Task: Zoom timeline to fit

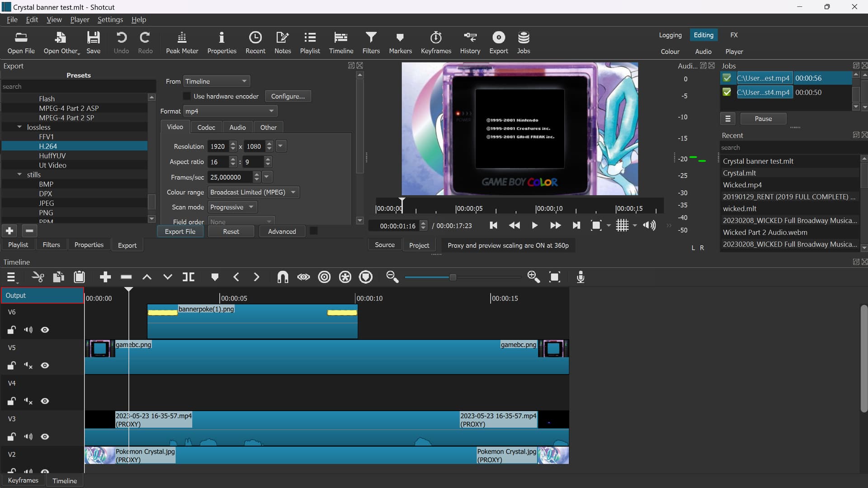Action: point(555,277)
